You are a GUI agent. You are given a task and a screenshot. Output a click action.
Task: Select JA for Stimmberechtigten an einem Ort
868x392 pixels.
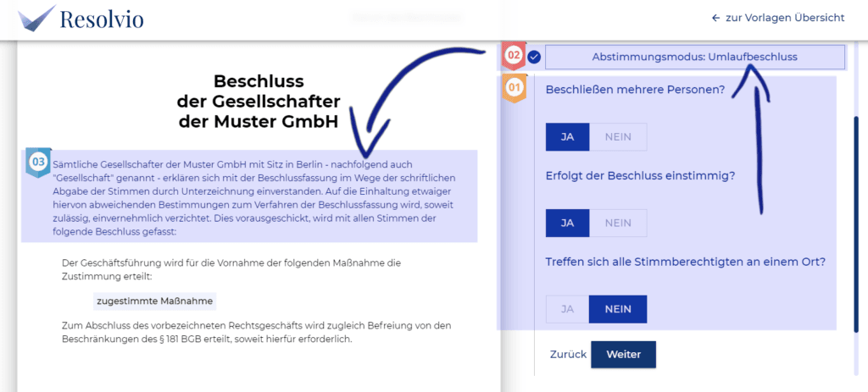coord(567,309)
